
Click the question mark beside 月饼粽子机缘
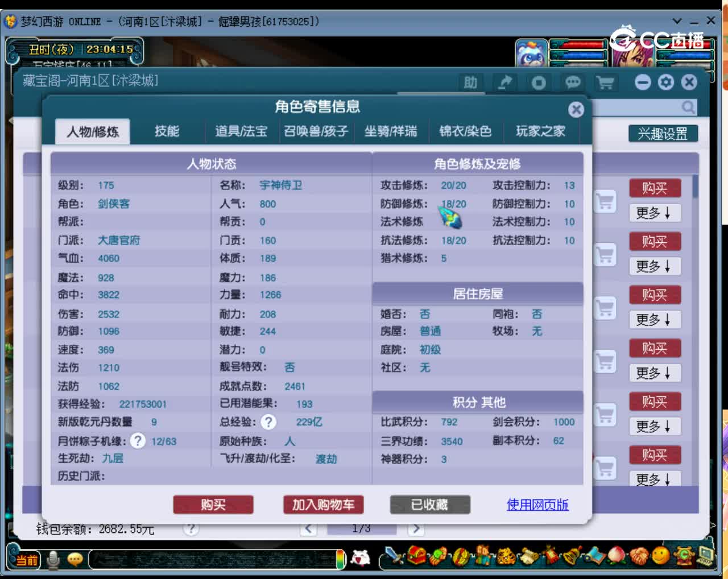tap(137, 441)
